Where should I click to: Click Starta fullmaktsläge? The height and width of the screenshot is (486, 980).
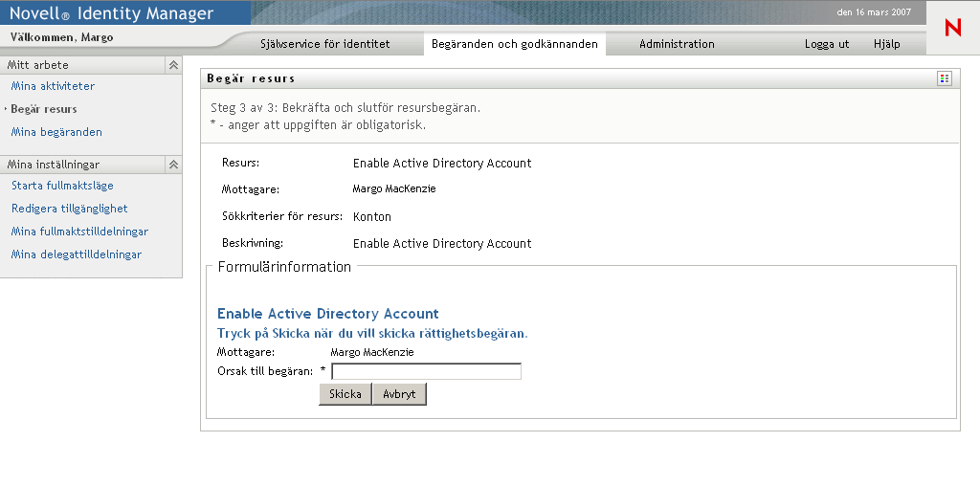tap(62, 186)
